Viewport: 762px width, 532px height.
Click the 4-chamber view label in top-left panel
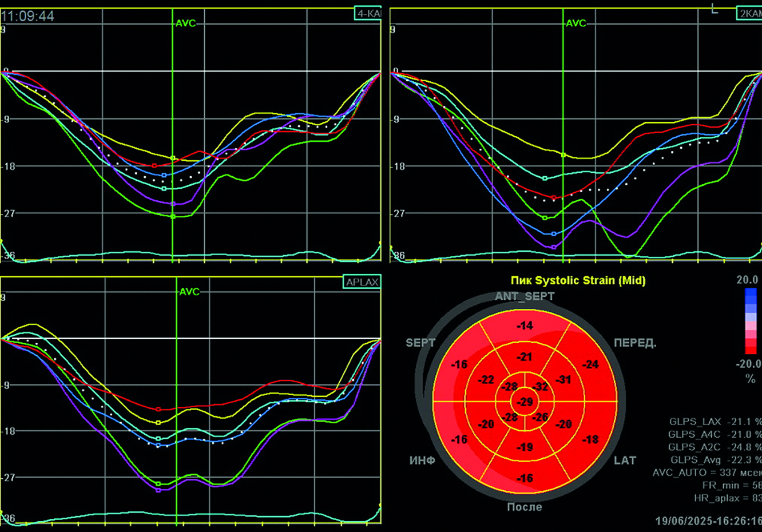coord(368,14)
